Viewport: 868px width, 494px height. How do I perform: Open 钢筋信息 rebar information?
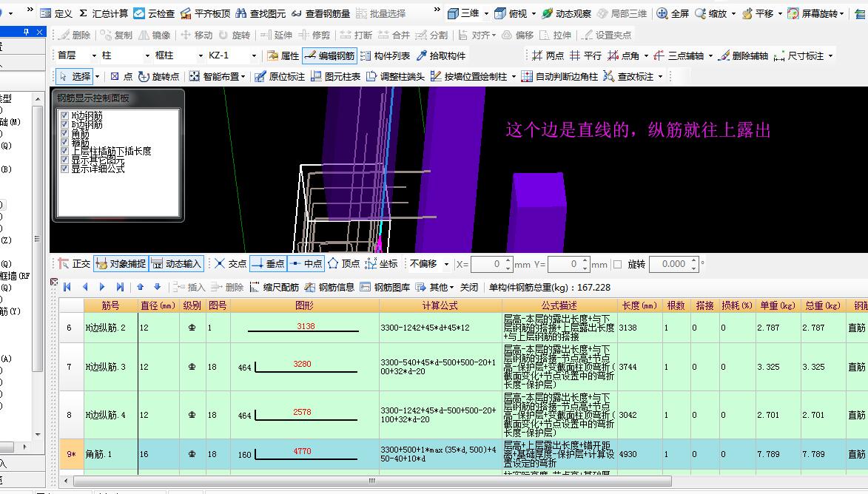(x=330, y=287)
